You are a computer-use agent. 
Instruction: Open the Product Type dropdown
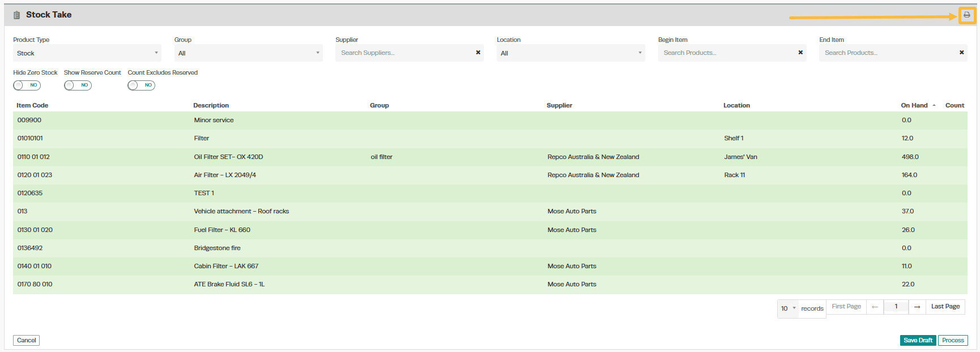pyautogui.click(x=87, y=53)
